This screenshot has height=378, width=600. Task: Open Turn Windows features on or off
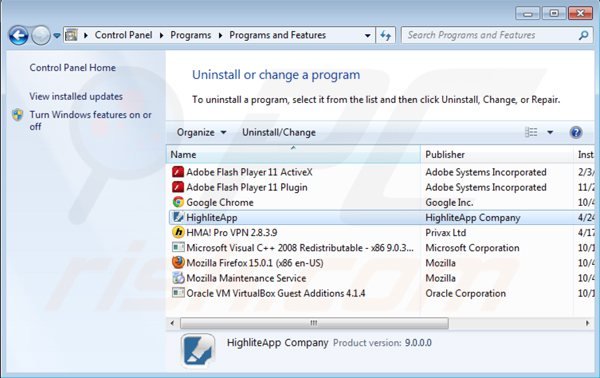(x=90, y=121)
